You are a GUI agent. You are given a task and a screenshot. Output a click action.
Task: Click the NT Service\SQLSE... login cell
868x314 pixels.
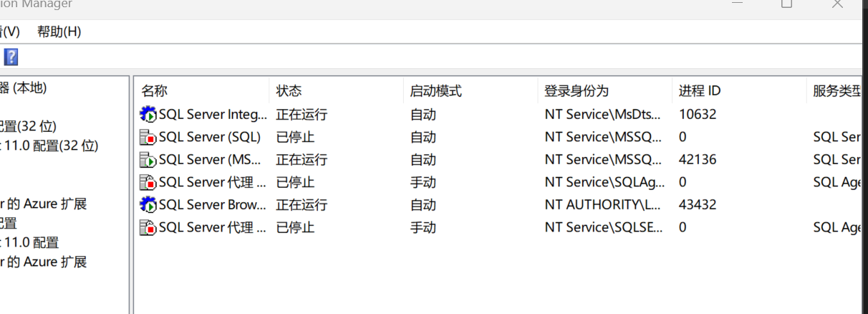coord(603,227)
